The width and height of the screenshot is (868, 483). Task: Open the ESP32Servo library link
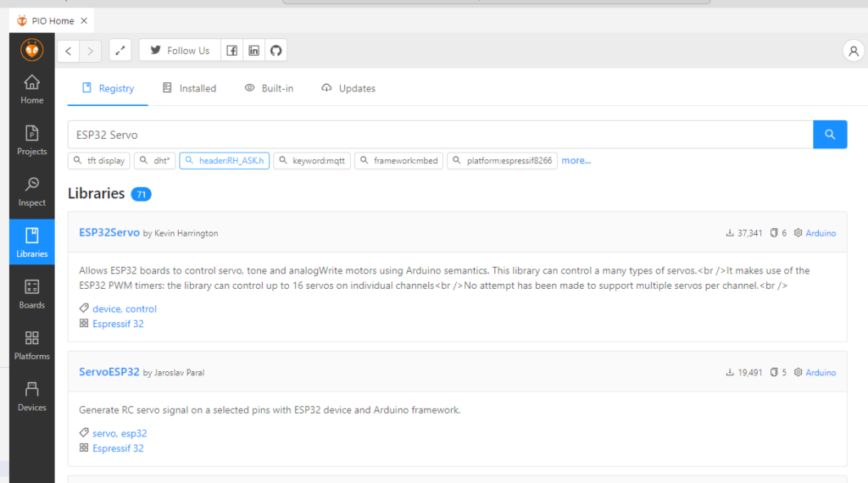point(109,232)
